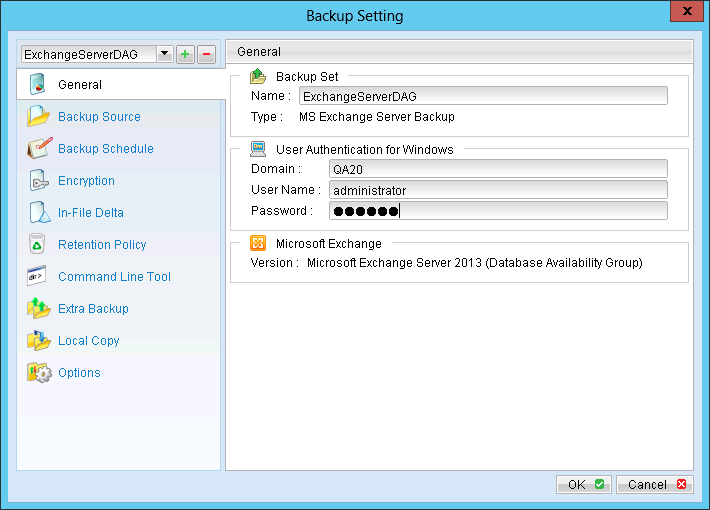Add a new backup set with plus button
Image resolution: width=710 pixels, height=510 pixels.
click(x=185, y=54)
